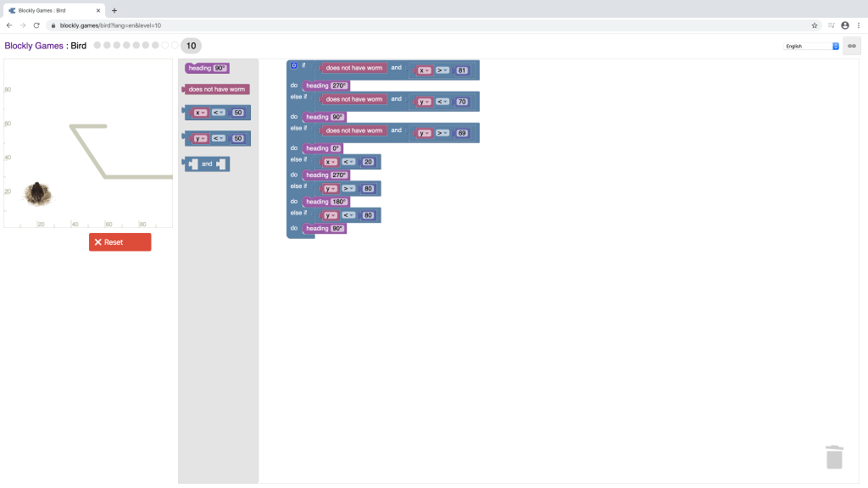The height and width of the screenshot is (488, 868).
Task: Reload the page using the browser refresh icon
Action: pyautogui.click(x=36, y=25)
